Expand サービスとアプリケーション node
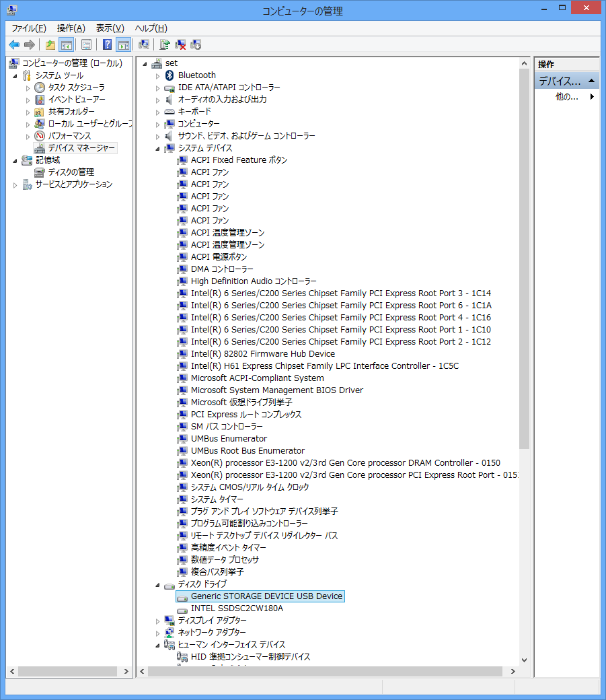 tap(15, 185)
